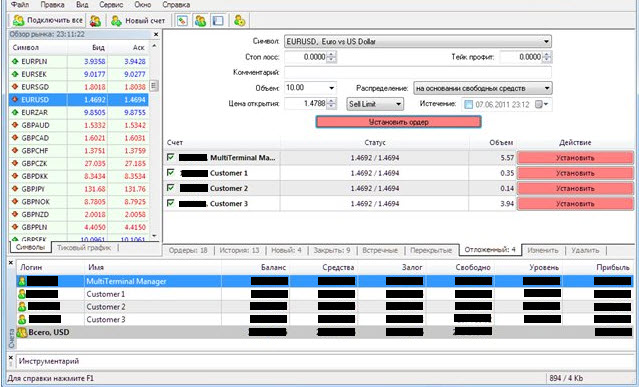Screen dimensions: 639x387
Task: Click the arrow icon beside EURUSD
Action: click(x=15, y=99)
